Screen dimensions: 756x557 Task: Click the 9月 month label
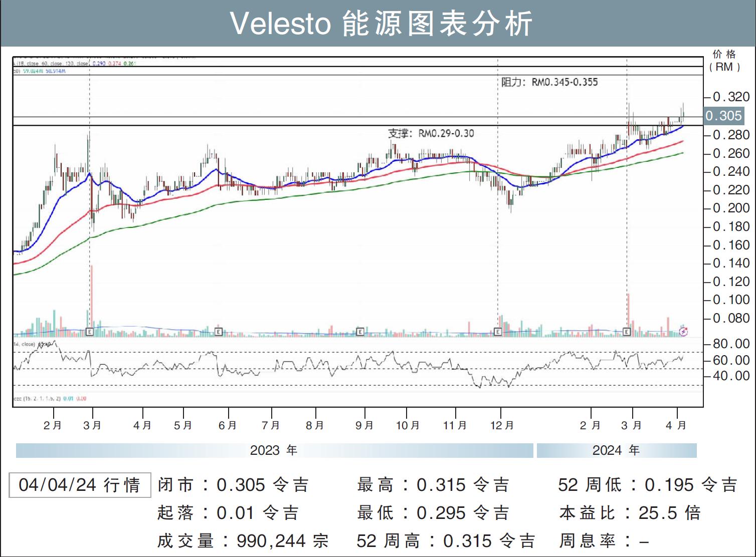coord(364,425)
